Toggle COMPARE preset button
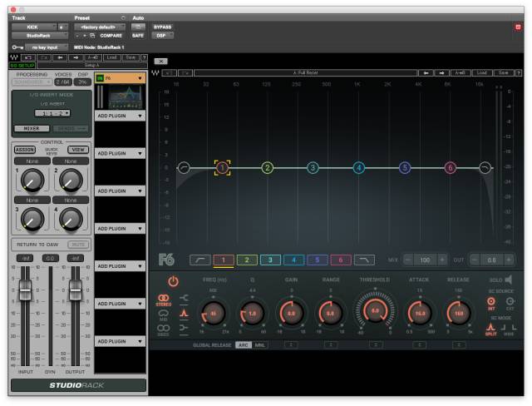Viewport: 532px width, 406px height. [111, 35]
